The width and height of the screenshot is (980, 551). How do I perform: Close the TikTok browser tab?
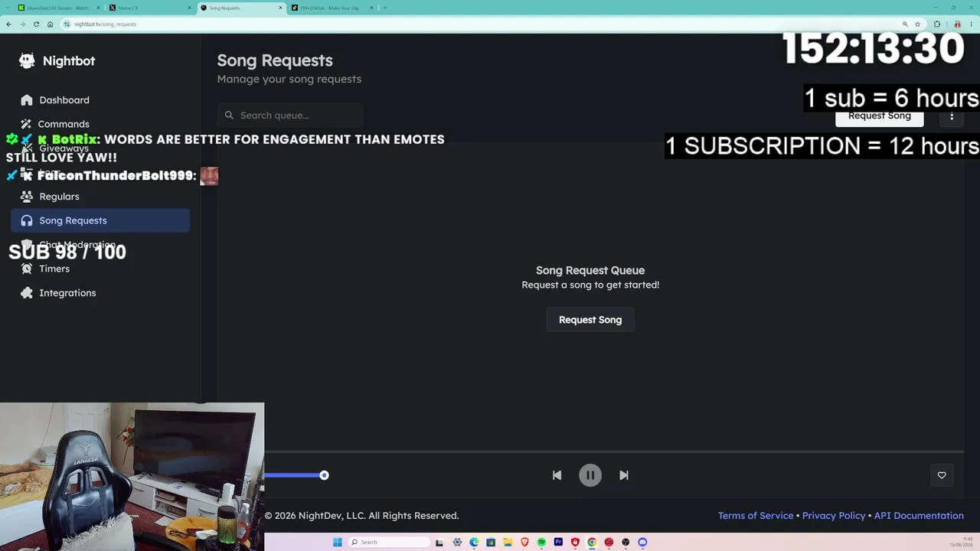pos(372,8)
